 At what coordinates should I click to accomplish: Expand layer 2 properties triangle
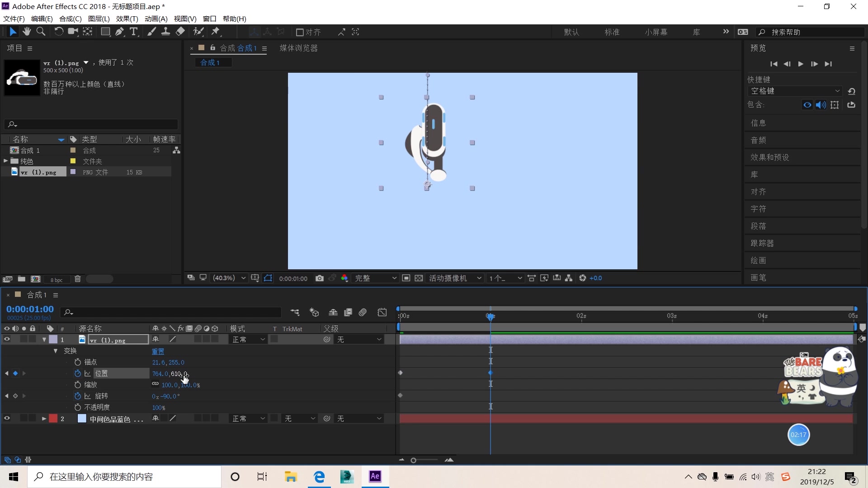[44, 418]
